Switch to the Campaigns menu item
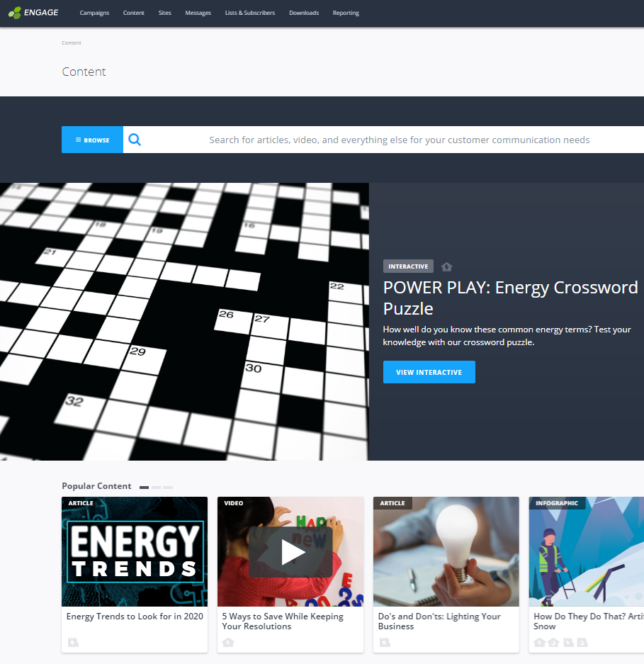Screen dimensions: 644x664 pos(94,12)
